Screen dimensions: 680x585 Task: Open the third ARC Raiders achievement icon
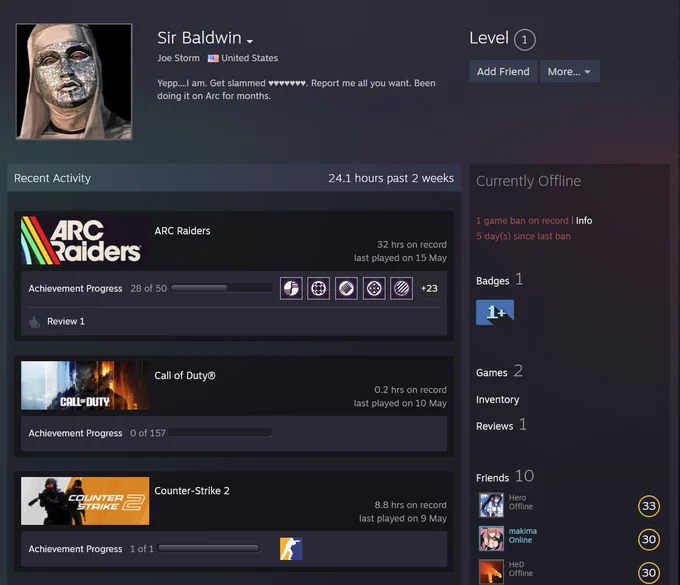[346, 288]
